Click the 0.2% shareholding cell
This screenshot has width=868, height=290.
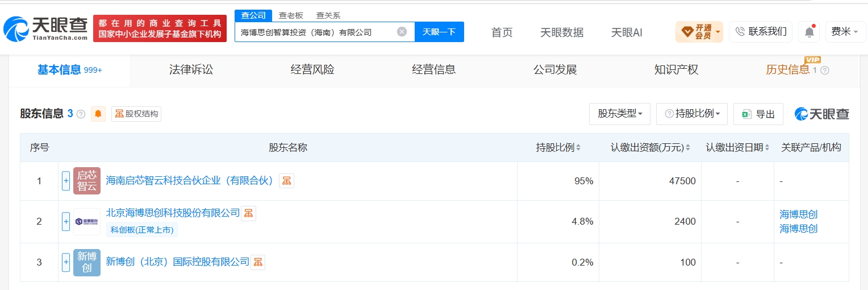click(x=558, y=262)
